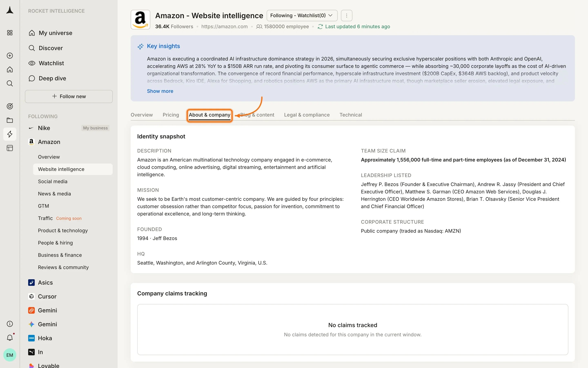Click the Amazon icon in following list

point(31,142)
